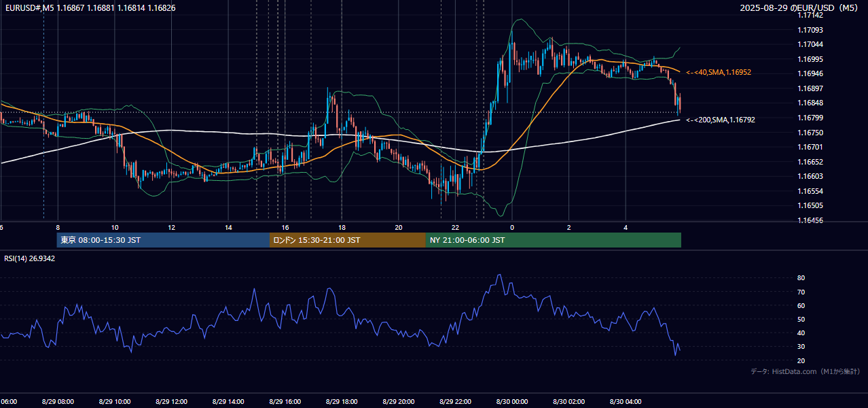The width and height of the screenshot is (868, 408).
Task: Click the 8/29 12:00 date label
Action: pos(171,401)
